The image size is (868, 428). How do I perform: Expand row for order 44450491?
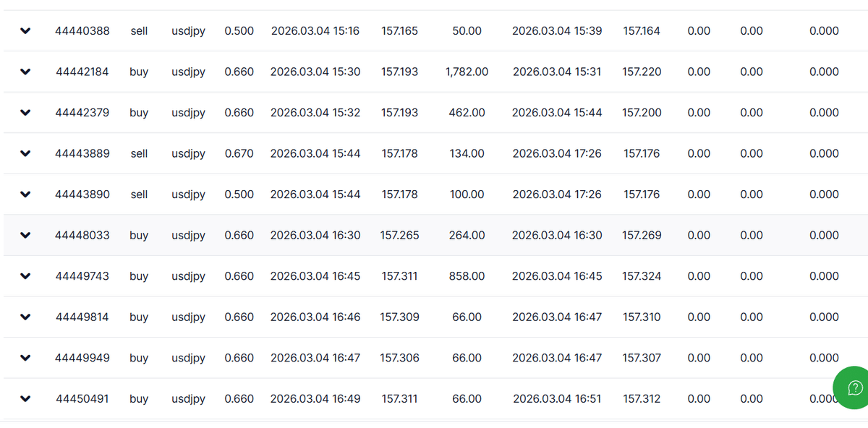tap(25, 398)
